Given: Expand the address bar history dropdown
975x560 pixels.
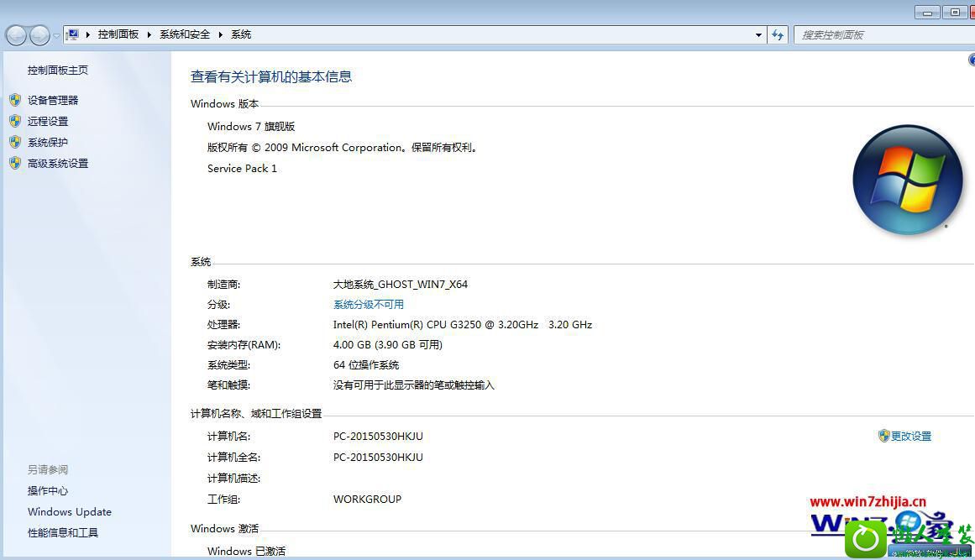Looking at the screenshot, I should [758, 35].
